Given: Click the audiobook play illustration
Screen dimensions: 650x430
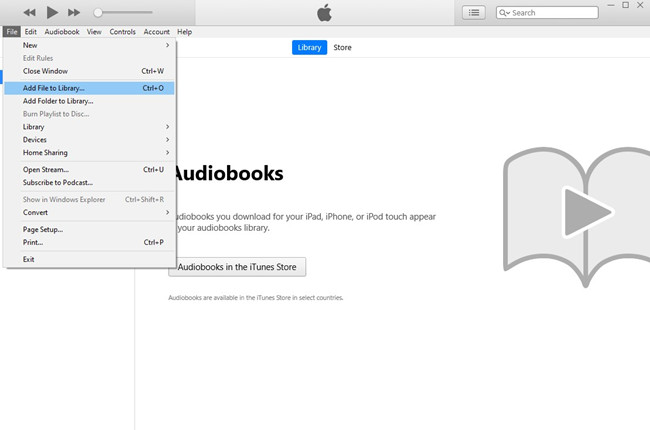Looking at the screenshot, I should pyautogui.click(x=576, y=216).
